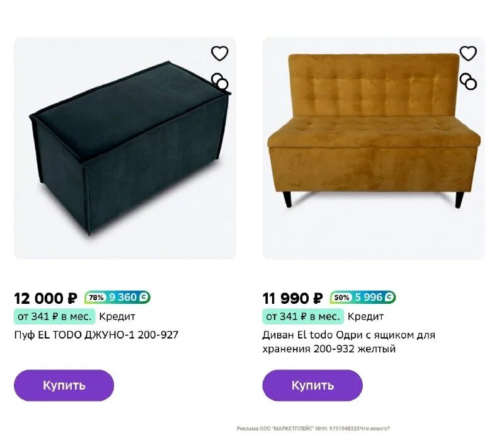The height and width of the screenshot is (440, 504).
Task: Open Пуф EL TODO ДЖУНО-1 200-927 title
Action: (96, 335)
